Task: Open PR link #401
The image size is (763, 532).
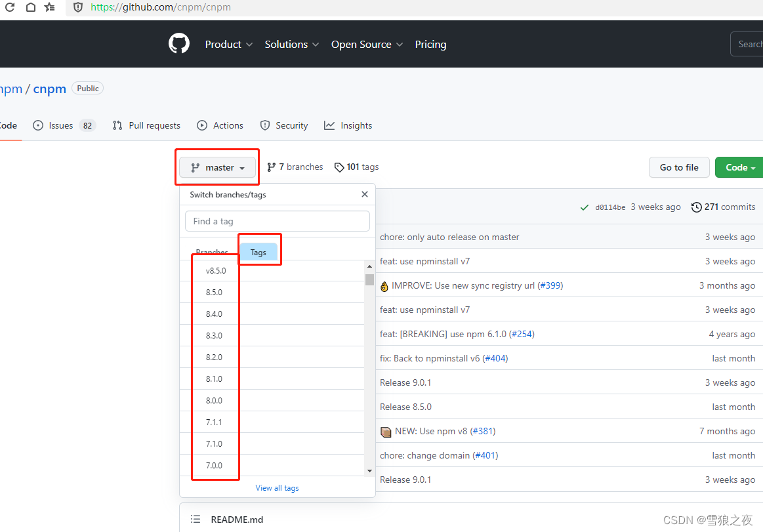Action: pos(486,456)
